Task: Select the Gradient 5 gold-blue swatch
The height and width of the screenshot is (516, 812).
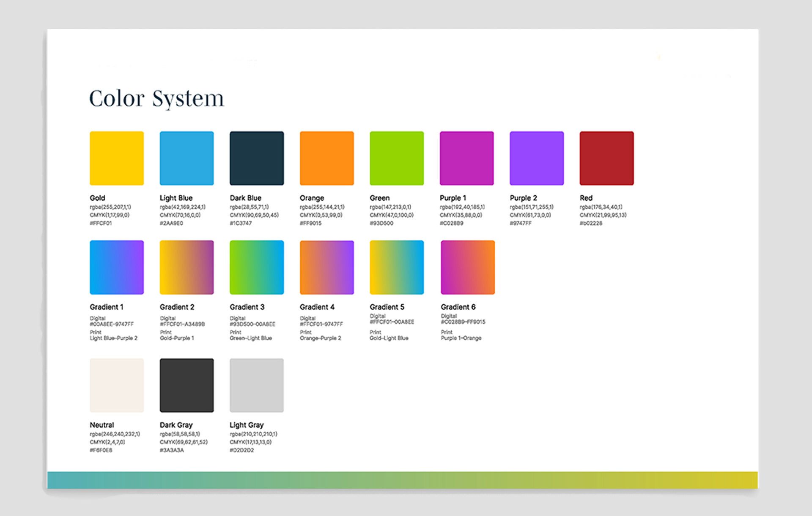Action: point(397,267)
